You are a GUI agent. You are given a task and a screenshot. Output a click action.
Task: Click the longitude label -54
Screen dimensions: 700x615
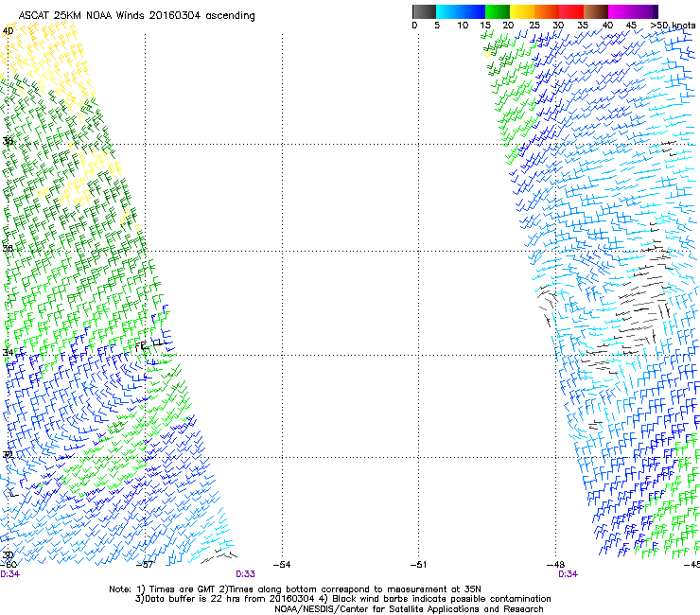(x=282, y=565)
